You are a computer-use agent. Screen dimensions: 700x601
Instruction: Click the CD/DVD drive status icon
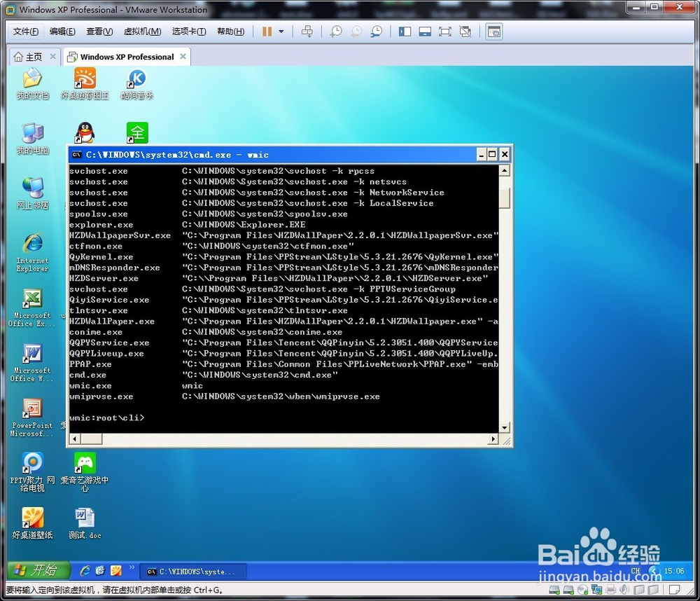point(582,590)
